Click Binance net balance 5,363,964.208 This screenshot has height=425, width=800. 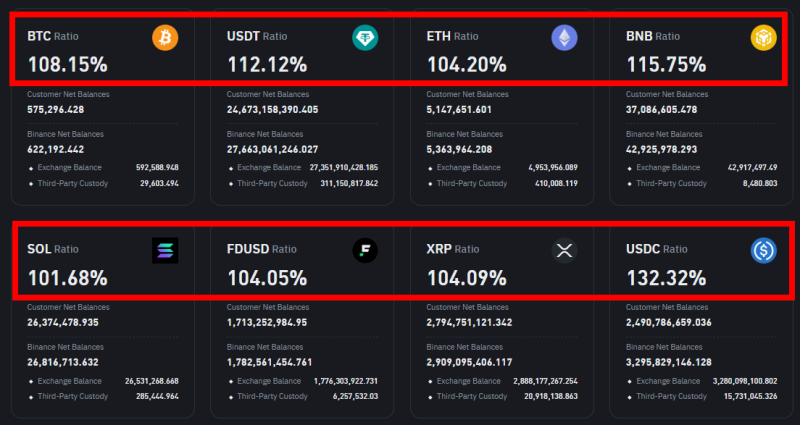click(x=459, y=149)
